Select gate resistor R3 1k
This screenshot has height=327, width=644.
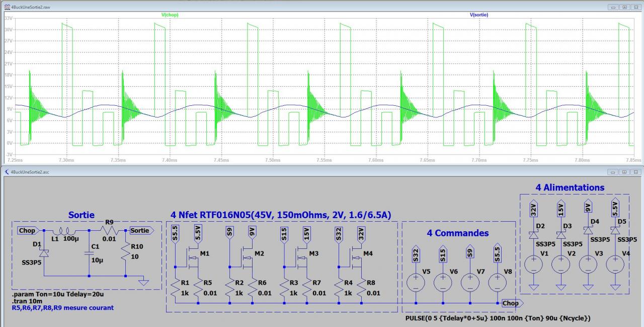[x=283, y=287]
